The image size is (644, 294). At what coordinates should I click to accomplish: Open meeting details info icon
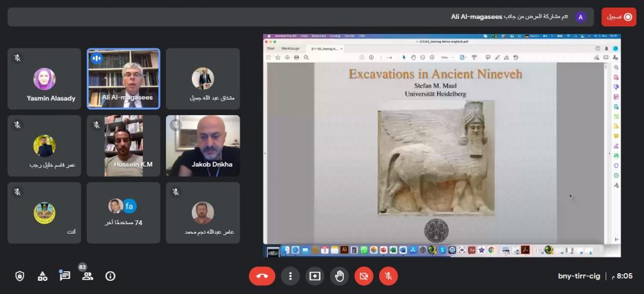pyautogui.click(x=111, y=276)
